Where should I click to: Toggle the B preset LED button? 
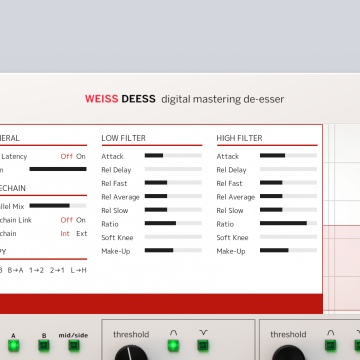coord(44,346)
